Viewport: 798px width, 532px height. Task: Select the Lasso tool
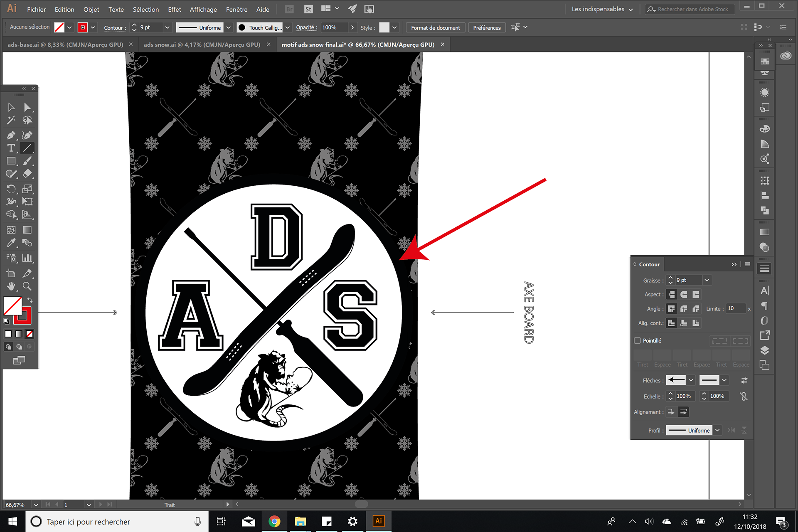pyautogui.click(x=27, y=120)
